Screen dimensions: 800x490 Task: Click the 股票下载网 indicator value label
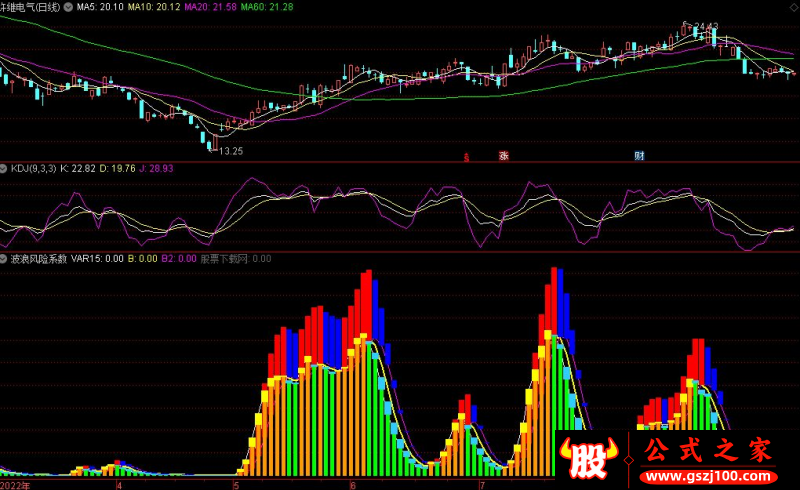pyautogui.click(x=224, y=258)
